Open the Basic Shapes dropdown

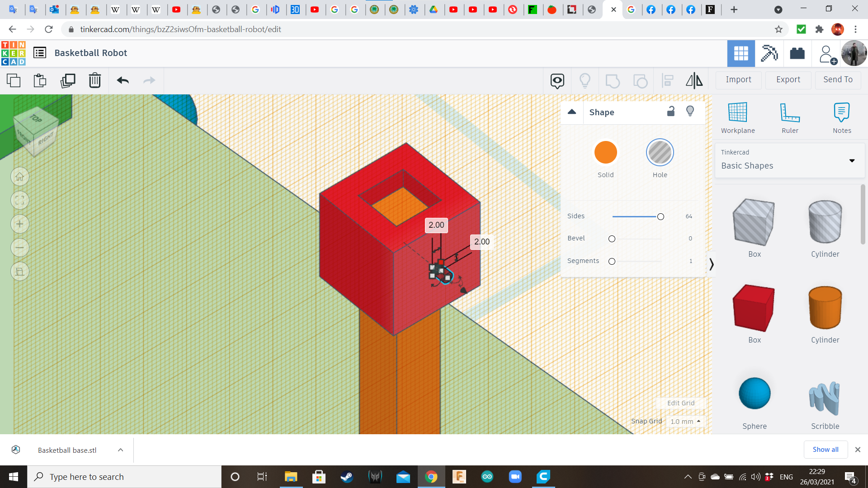pos(852,160)
